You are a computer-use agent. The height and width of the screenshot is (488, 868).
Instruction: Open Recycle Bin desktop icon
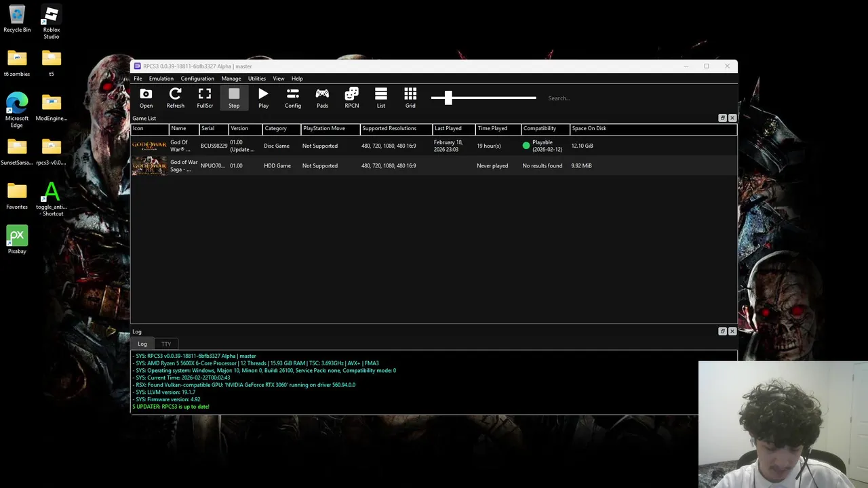pos(17,19)
